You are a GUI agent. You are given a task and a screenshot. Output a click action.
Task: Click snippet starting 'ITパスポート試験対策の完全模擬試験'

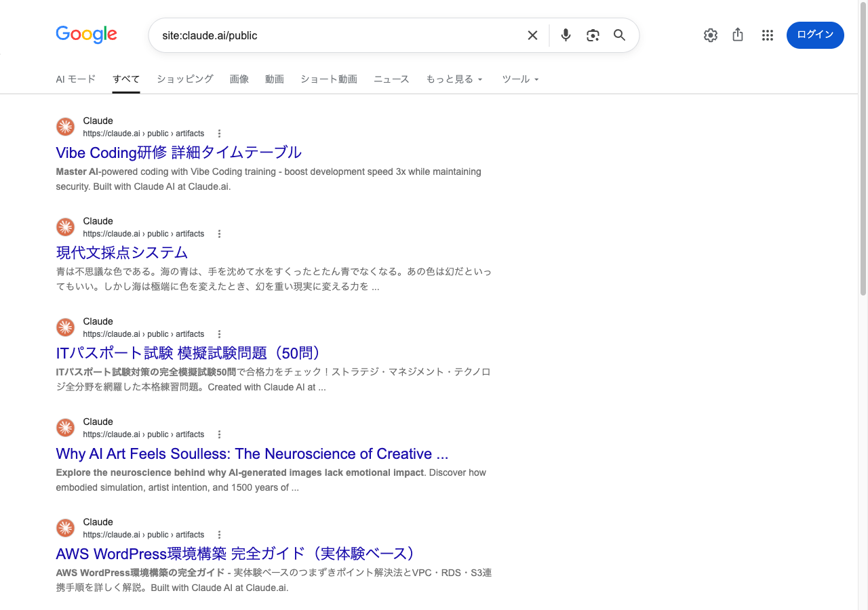click(274, 380)
